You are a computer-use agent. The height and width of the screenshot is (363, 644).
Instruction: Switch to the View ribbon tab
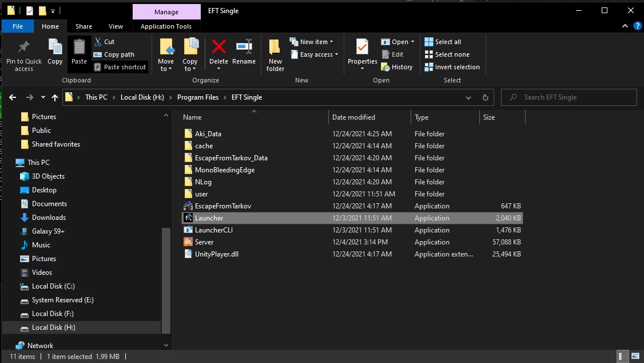click(x=116, y=26)
